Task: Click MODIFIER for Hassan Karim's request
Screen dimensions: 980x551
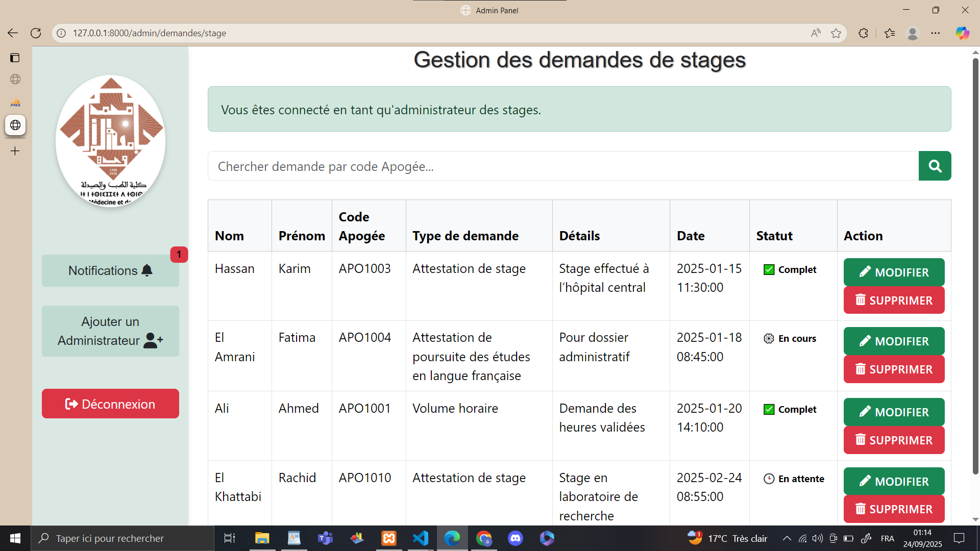Action: pos(894,272)
